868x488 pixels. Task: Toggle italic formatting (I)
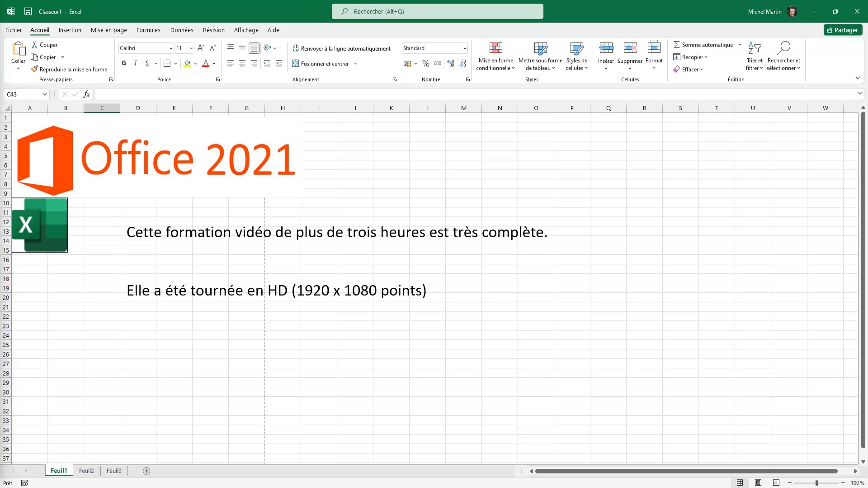click(135, 63)
